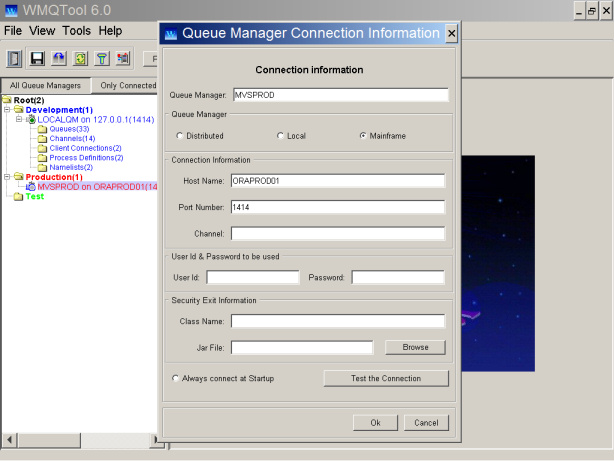Click the Queues(33) folder icon

click(42, 129)
